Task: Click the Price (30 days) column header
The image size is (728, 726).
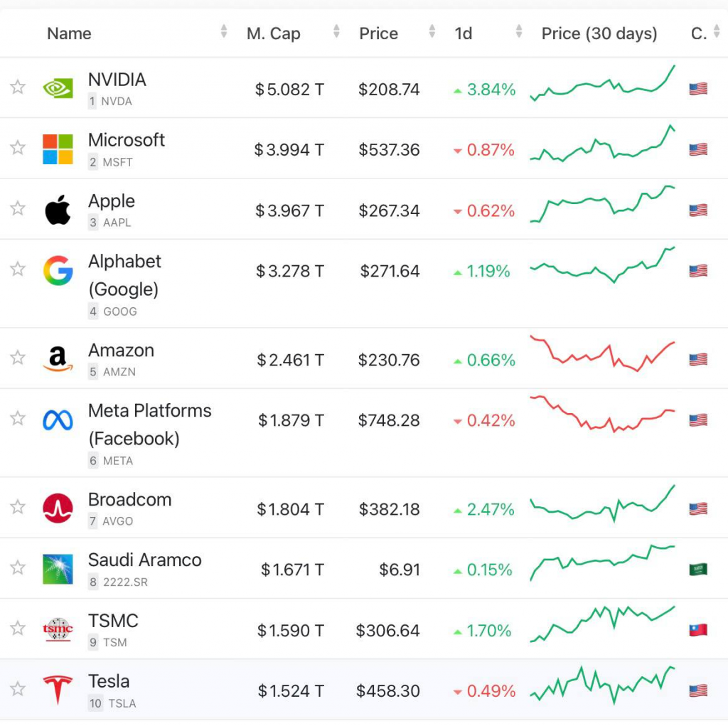Action: 599,33
